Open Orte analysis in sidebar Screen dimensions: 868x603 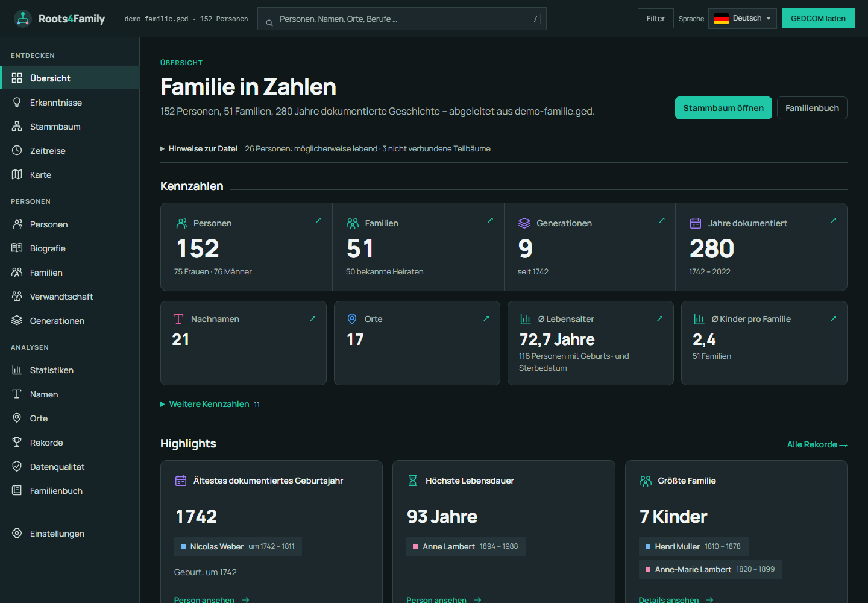[x=70, y=418]
